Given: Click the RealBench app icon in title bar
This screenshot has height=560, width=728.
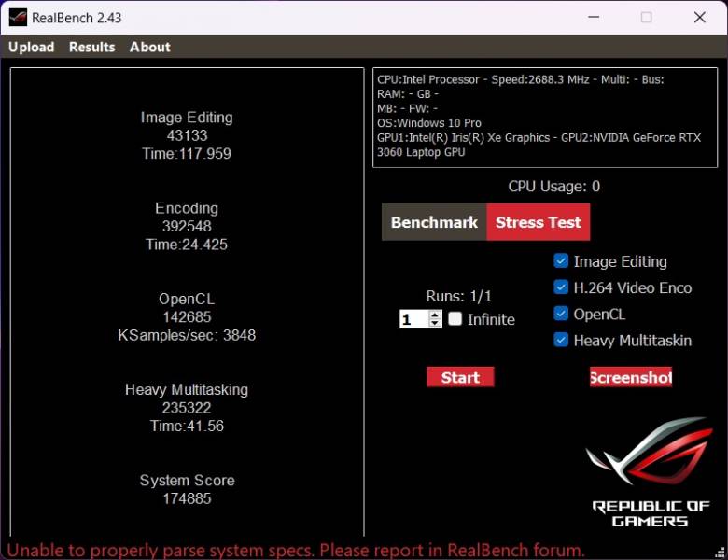Looking at the screenshot, I should point(18,18).
